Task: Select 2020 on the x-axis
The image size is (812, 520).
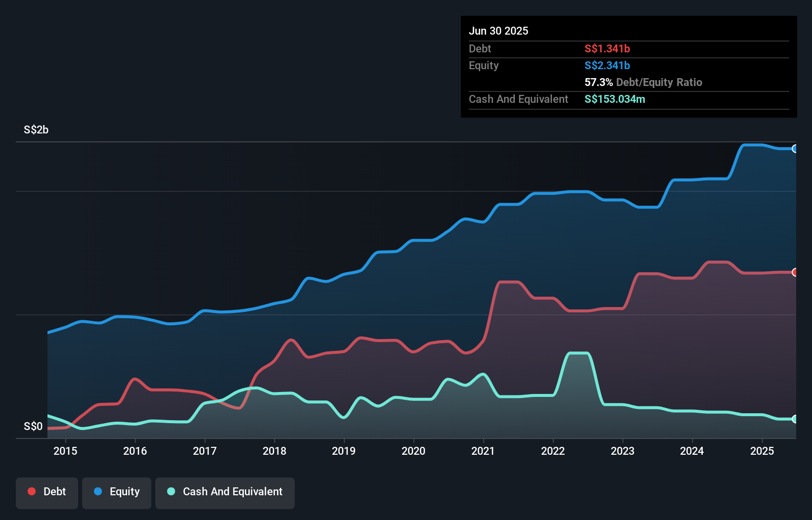Action: pyautogui.click(x=414, y=451)
